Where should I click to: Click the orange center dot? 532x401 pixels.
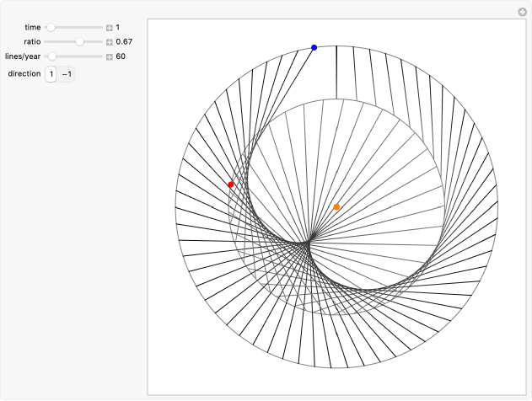tap(336, 206)
